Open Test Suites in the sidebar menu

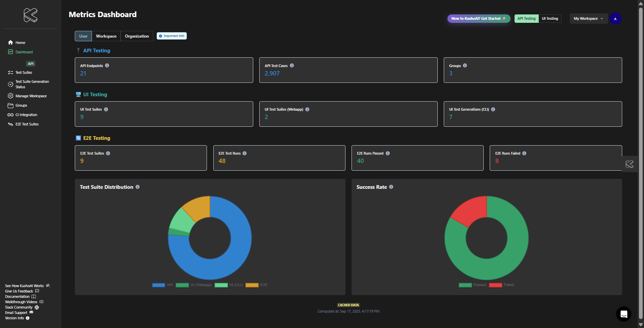coord(23,72)
